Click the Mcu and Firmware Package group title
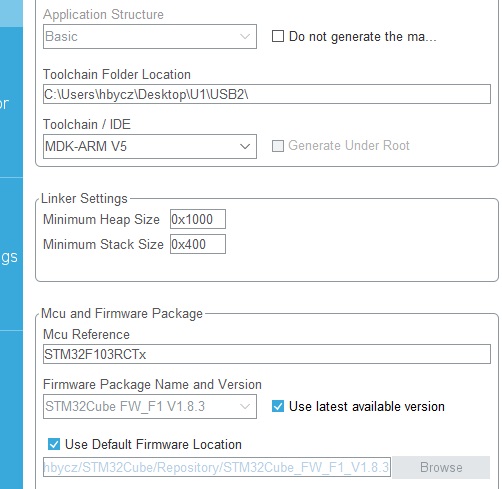502x489 pixels. [122, 314]
